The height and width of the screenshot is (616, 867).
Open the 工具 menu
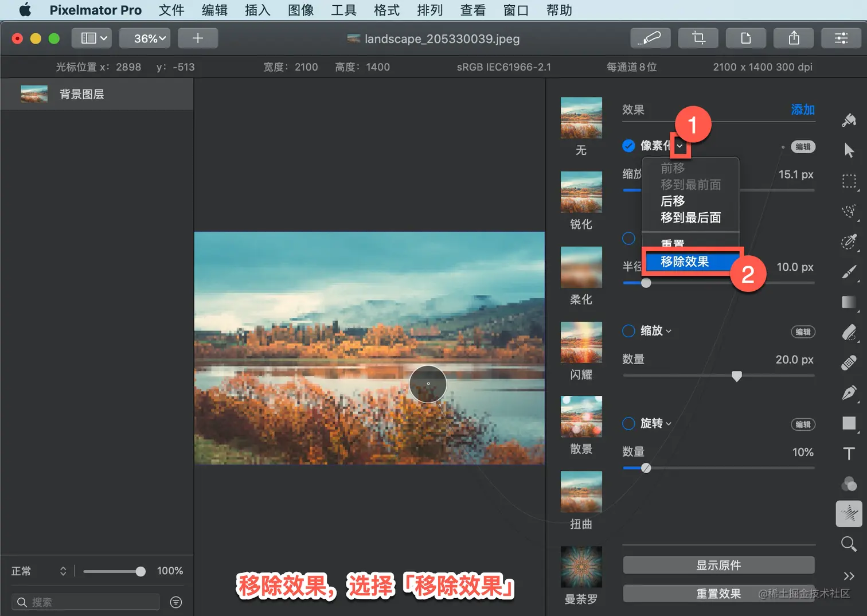point(343,10)
